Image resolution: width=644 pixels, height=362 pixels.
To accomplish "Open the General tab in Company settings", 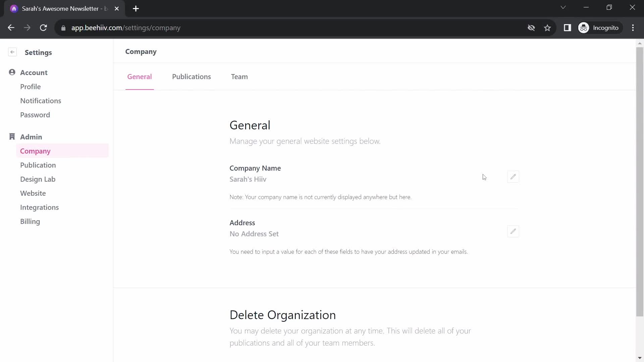I will tap(139, 76).
